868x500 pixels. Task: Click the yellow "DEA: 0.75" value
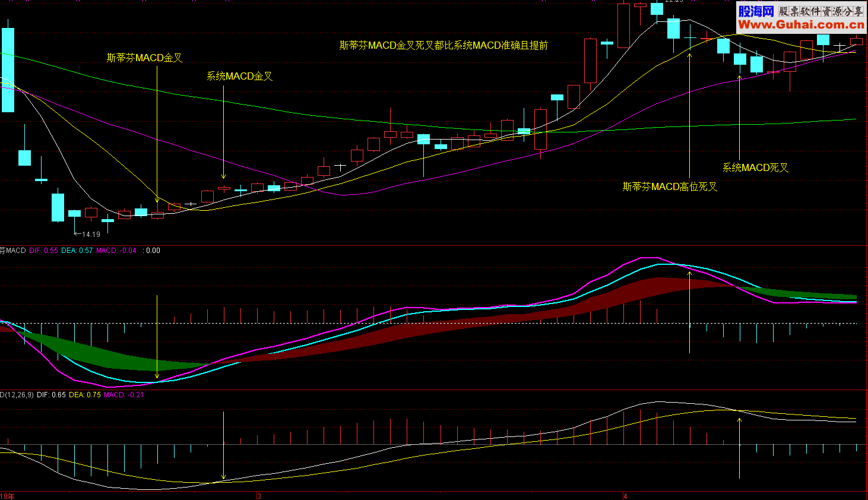point(85,395)
